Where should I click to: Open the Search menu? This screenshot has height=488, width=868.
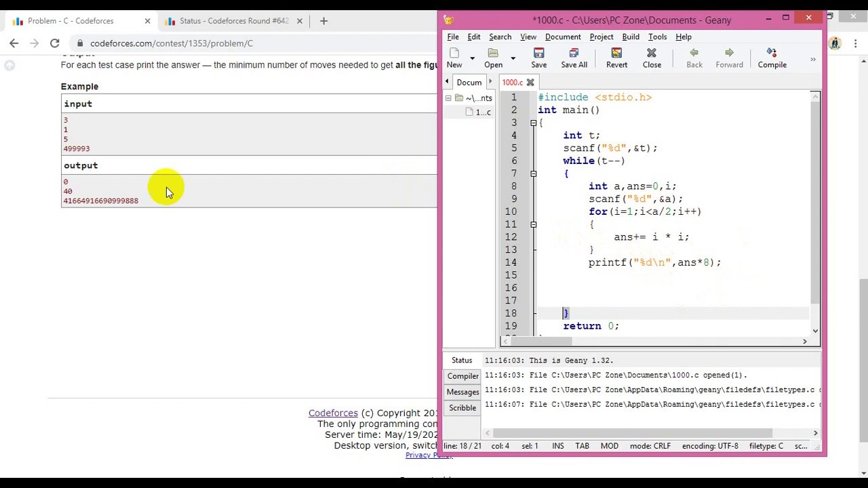pyautogui.click(x=500, y=37)
